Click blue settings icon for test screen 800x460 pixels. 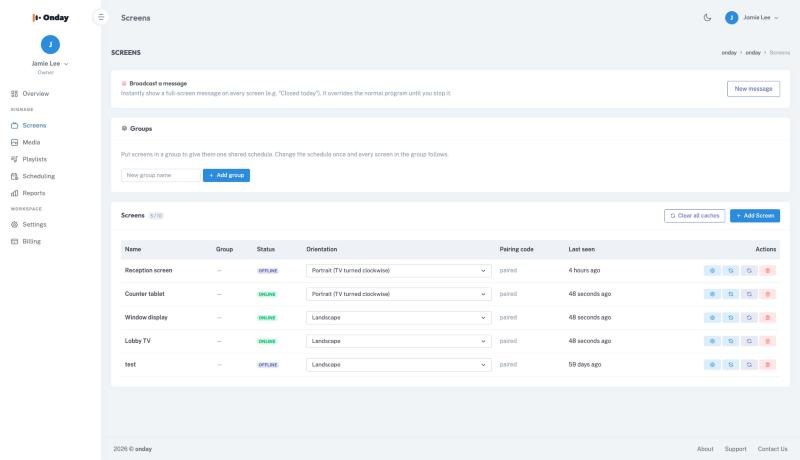(712, 365)
